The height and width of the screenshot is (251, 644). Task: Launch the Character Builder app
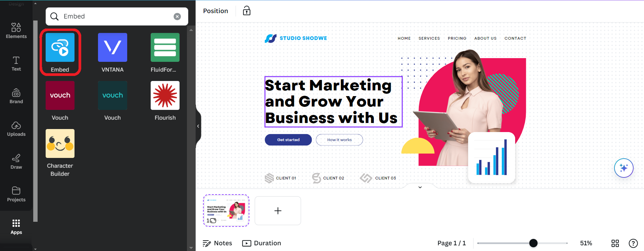click(60, 143)
